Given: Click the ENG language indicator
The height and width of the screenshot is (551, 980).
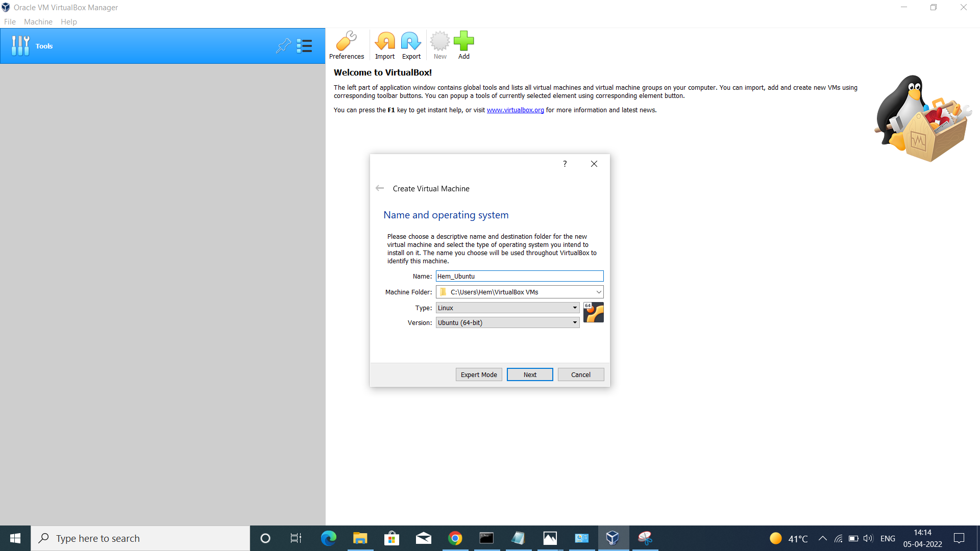Looking at the screenshot, I should pyautogui.click(x=888, y=539).
